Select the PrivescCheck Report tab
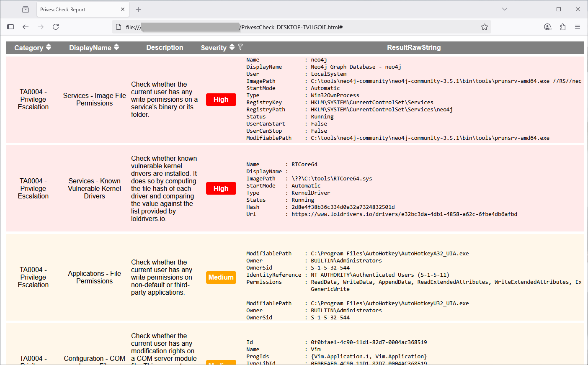This screenshot has width=588, height=365. tap(75, 9)
